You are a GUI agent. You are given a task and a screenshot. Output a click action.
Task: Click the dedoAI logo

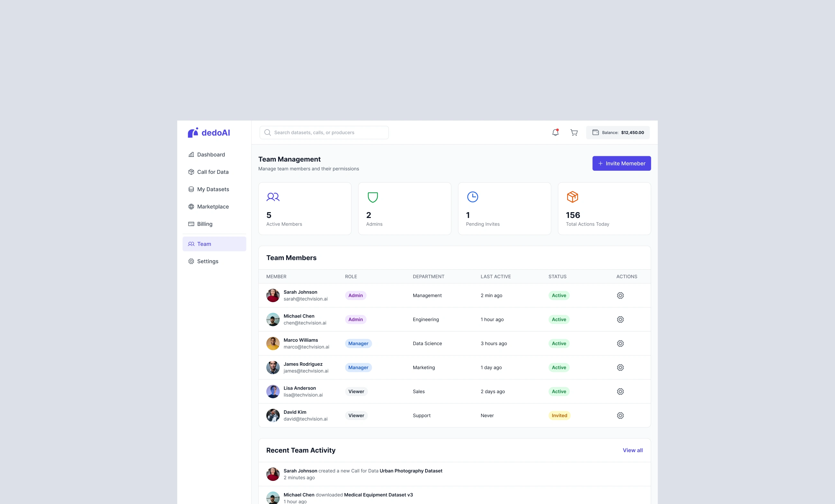pyautogui.click(x=209, y=133)
